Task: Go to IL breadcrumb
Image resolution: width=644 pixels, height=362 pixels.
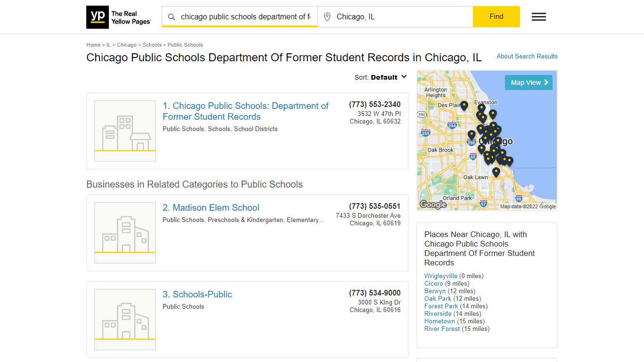Action: (108, 45)
